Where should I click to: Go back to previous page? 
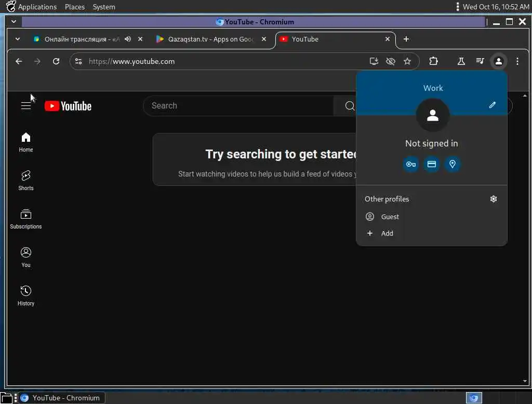19,61
